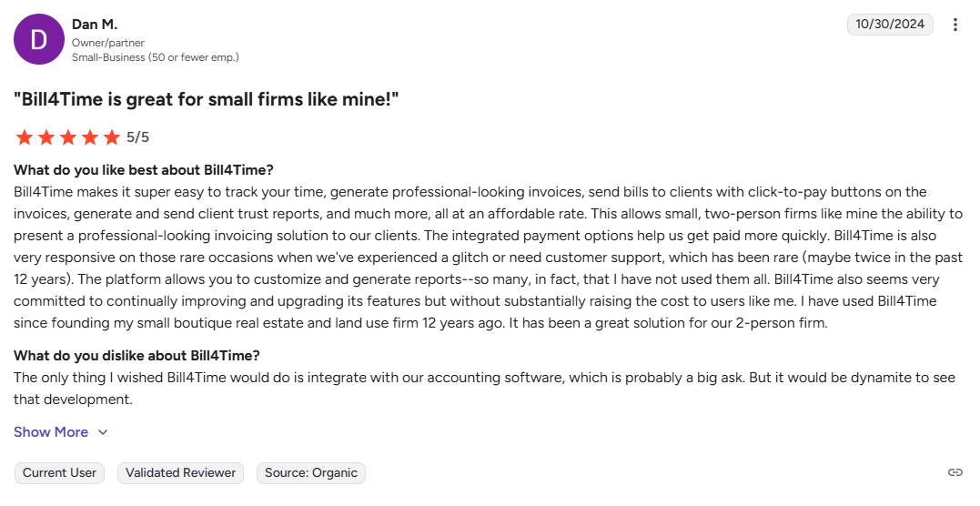Click the 5/5 rating score text
Viewport: 980px width, 506px height.
coord(137,137)
